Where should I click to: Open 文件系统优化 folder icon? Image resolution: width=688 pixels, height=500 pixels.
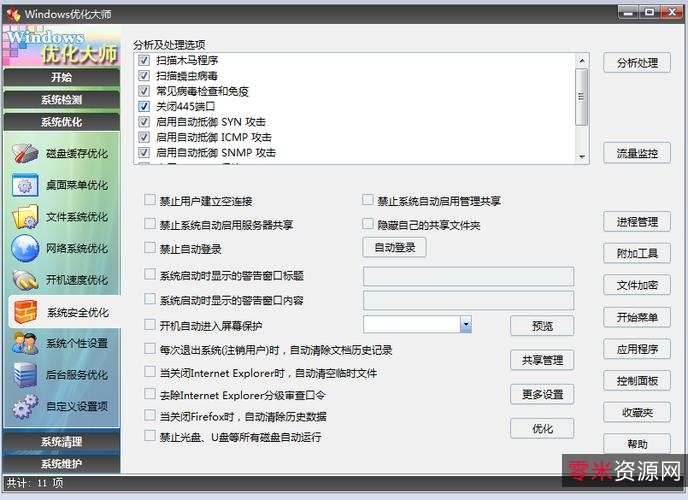(x=25, y=217)
